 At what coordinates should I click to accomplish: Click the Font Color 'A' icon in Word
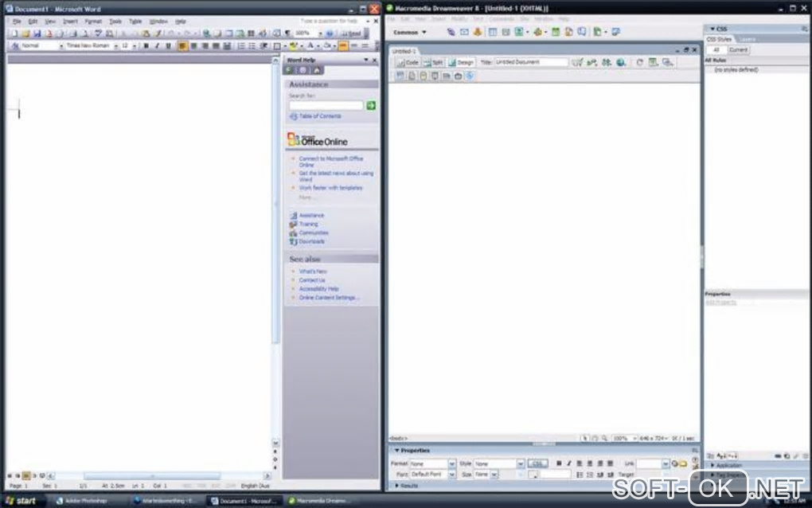[310, 46]
